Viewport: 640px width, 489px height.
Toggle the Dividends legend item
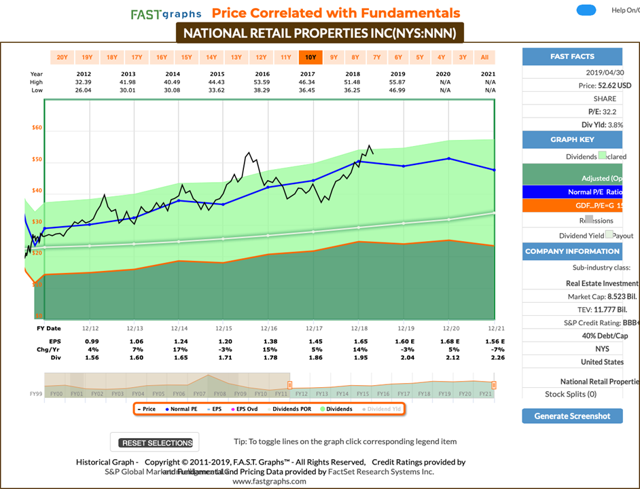(336, 409)
